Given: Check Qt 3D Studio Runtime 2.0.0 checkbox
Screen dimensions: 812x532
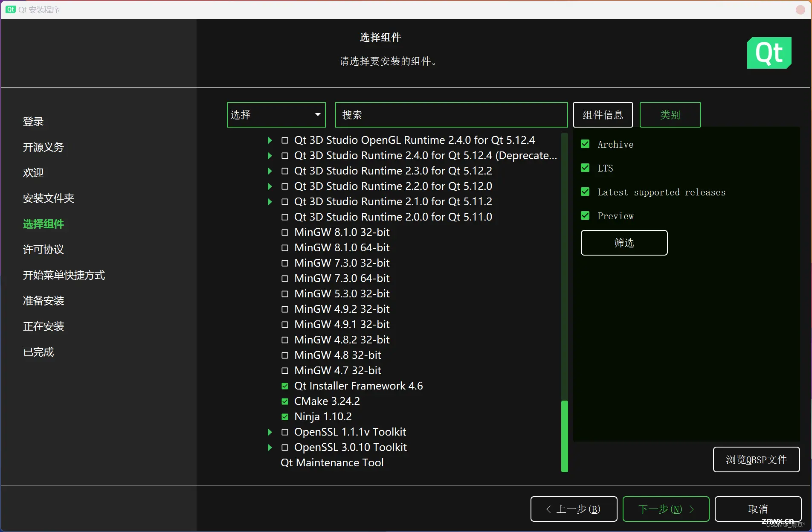Looking at the screenshot, I should coord(285,217).
